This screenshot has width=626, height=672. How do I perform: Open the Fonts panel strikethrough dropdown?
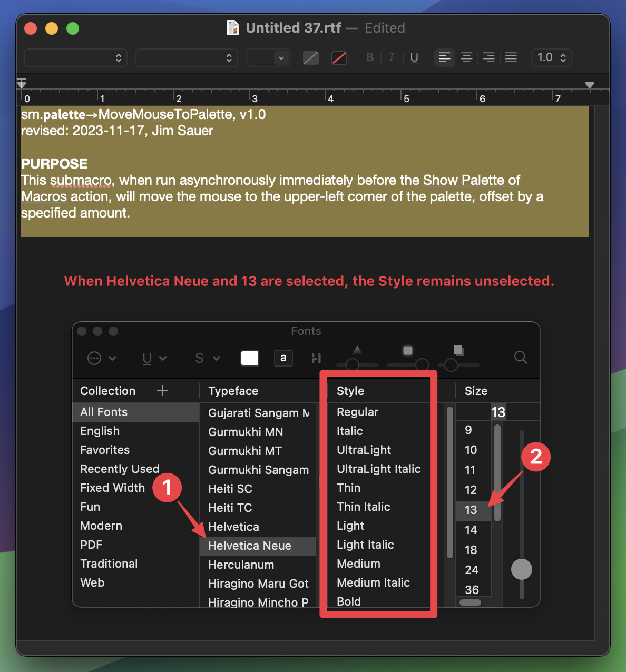[207, 358]
